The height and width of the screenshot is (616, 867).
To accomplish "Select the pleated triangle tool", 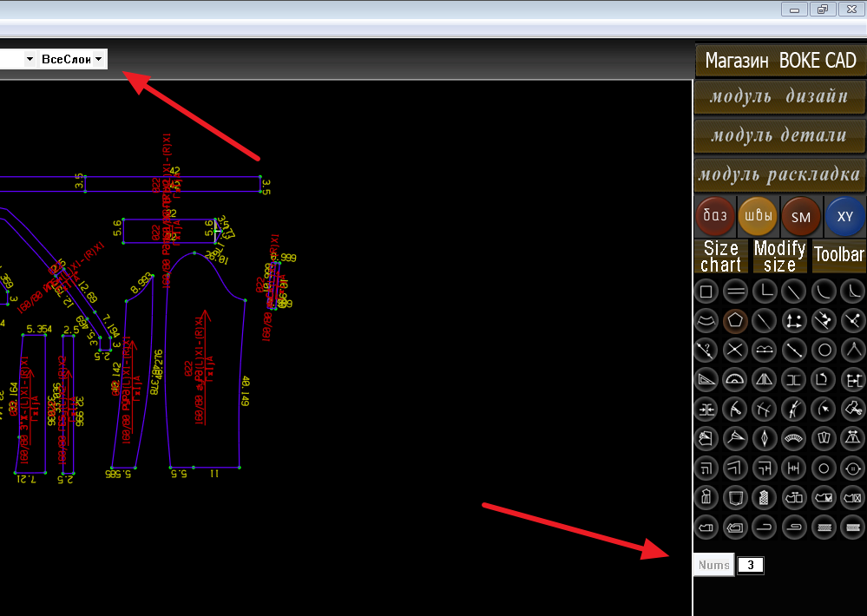I will point(765,380).
